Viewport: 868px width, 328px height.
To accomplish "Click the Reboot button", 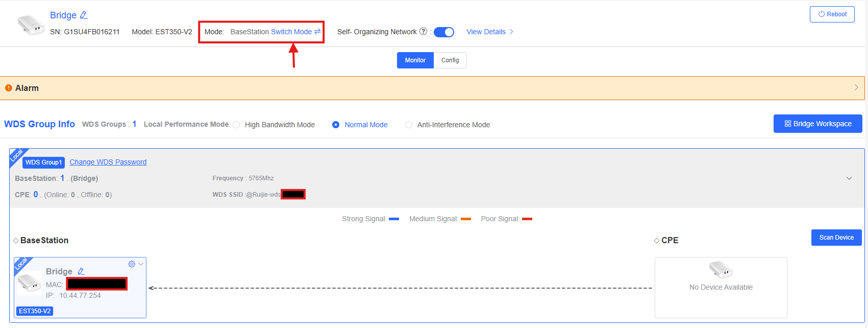I will (832, 14).
